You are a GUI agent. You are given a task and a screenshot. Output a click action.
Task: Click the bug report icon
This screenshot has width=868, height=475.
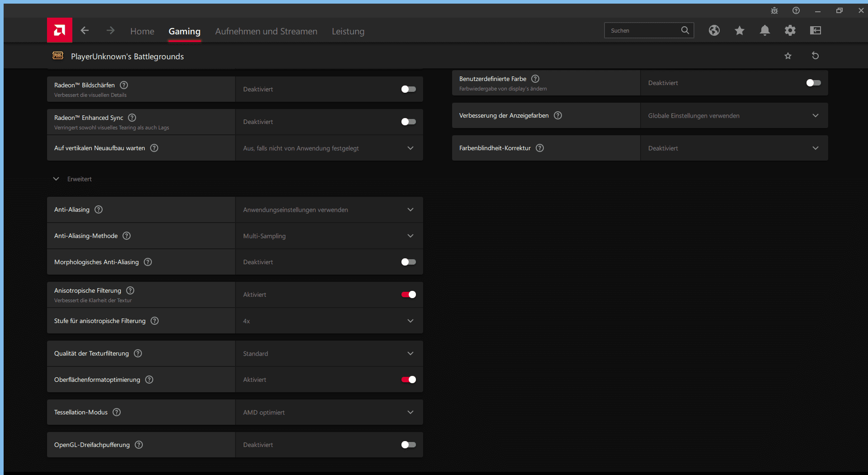pos(774,10)
